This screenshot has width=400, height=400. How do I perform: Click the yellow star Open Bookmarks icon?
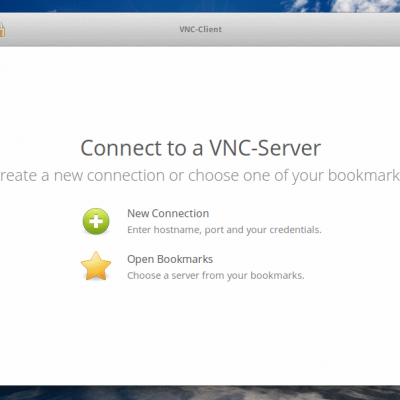[96, 266]
